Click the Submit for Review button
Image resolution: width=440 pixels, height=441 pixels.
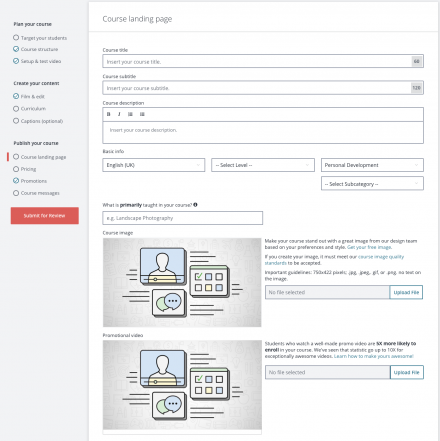click(x=45, y=216)
